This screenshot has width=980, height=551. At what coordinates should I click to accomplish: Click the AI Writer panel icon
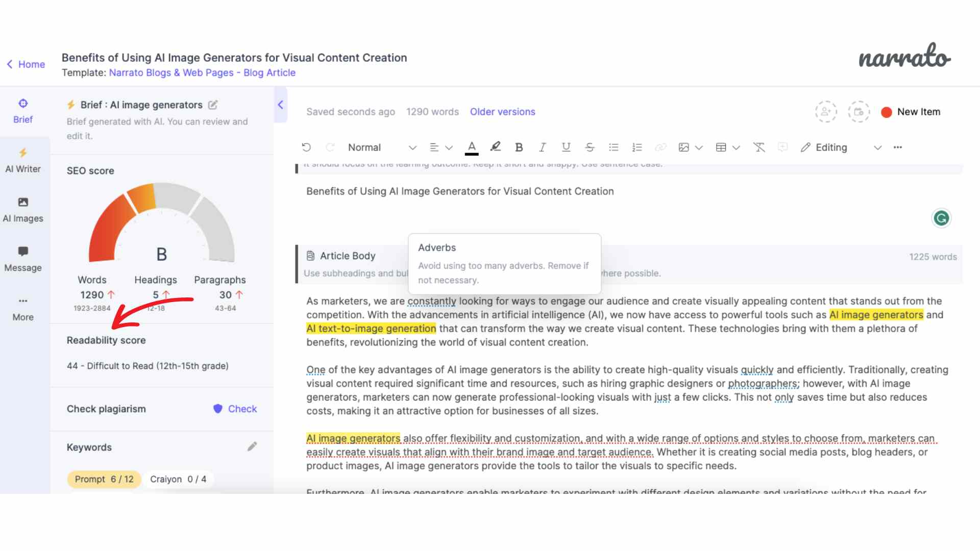point(23,160)
